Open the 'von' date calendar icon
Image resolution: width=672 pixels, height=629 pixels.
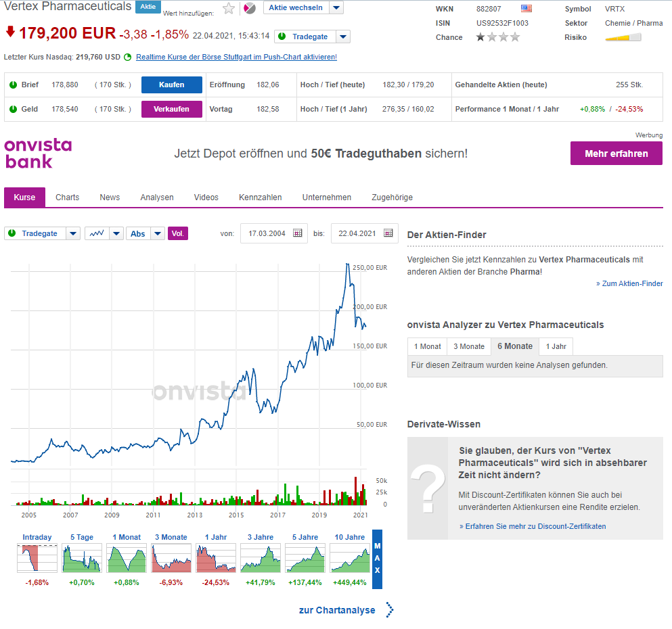(x=298, y=233)
